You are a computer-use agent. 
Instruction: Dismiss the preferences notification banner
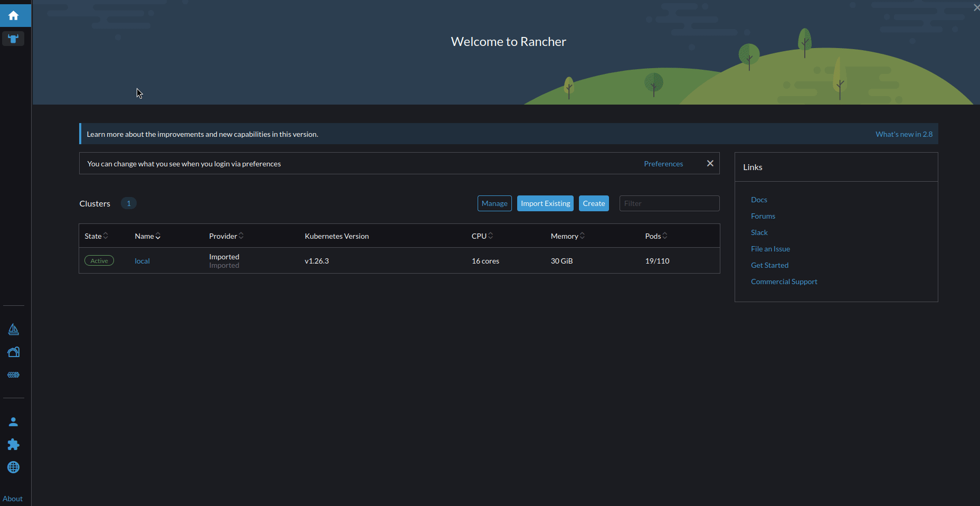[x=710, y=163]
